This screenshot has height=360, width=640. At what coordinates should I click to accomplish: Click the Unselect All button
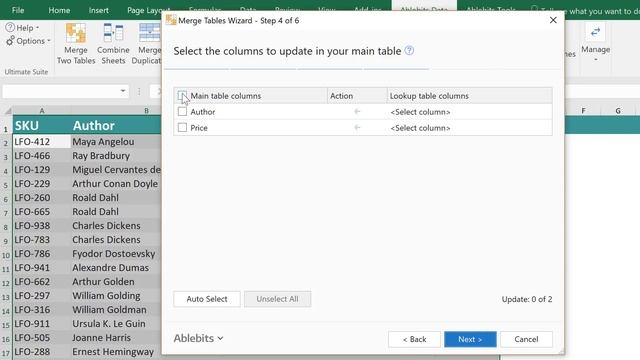tap(277, 299)
